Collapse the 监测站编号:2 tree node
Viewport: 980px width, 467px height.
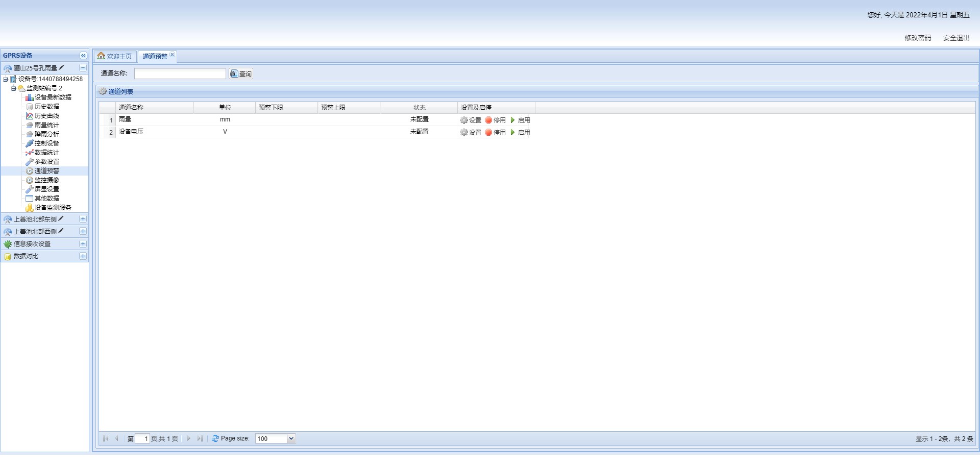(x=14, y=88)
